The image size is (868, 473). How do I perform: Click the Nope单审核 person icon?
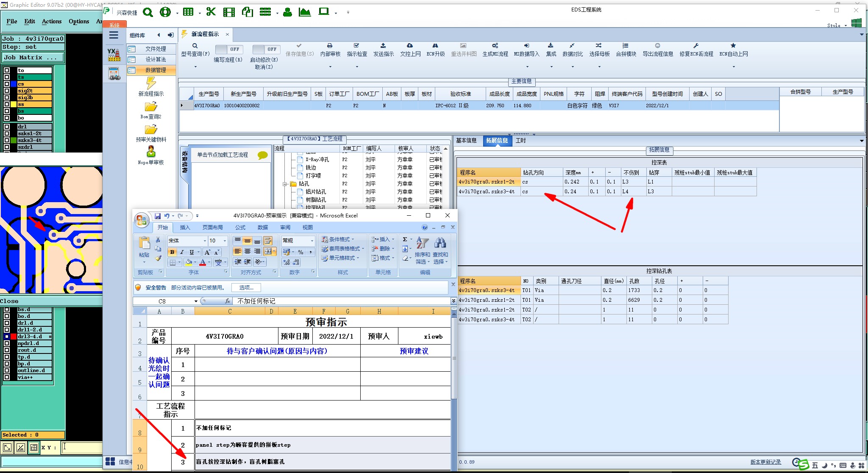click(x=151, y=152)
